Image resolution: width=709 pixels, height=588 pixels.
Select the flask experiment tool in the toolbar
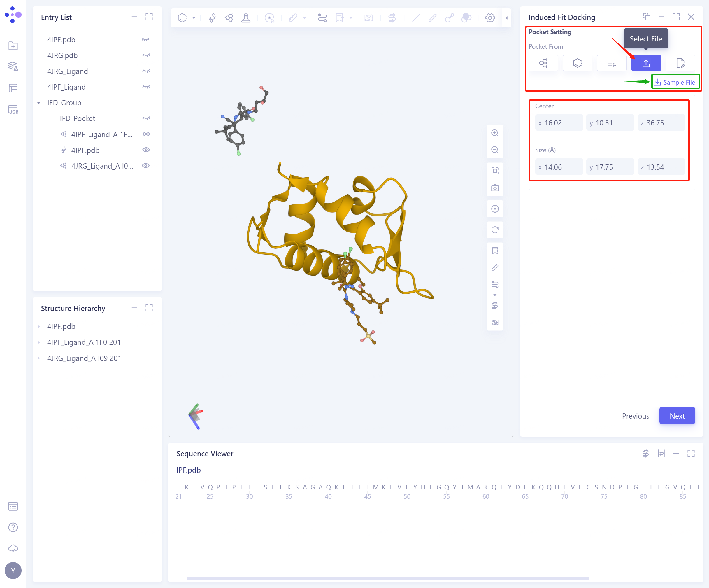click(x=246, y=18)
